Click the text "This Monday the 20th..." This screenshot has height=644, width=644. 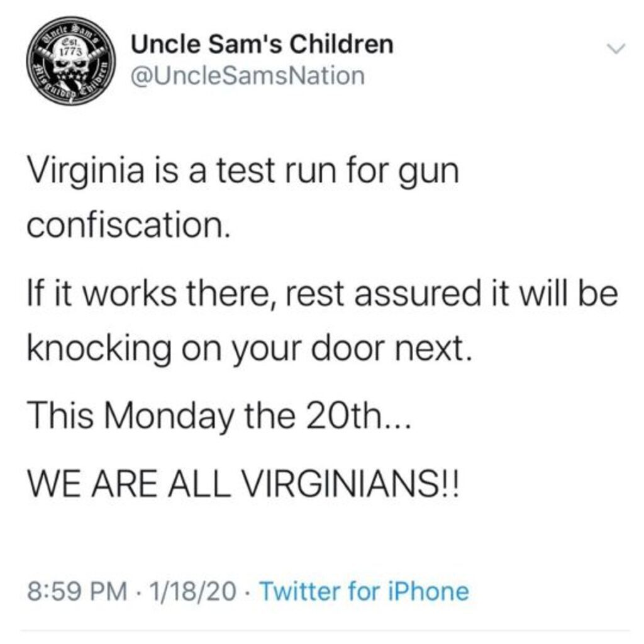click(x=218, y=416)
